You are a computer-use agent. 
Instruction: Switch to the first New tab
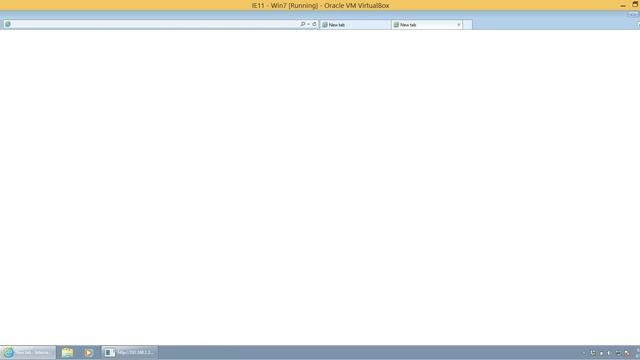(x=355, y=24)
